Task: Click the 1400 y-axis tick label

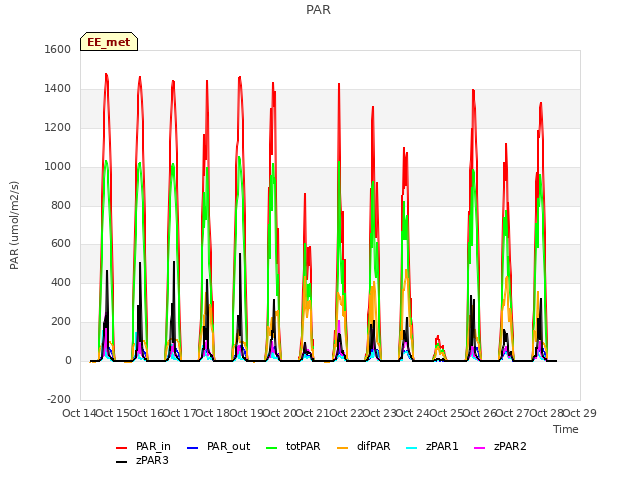Action: (58, 88)
